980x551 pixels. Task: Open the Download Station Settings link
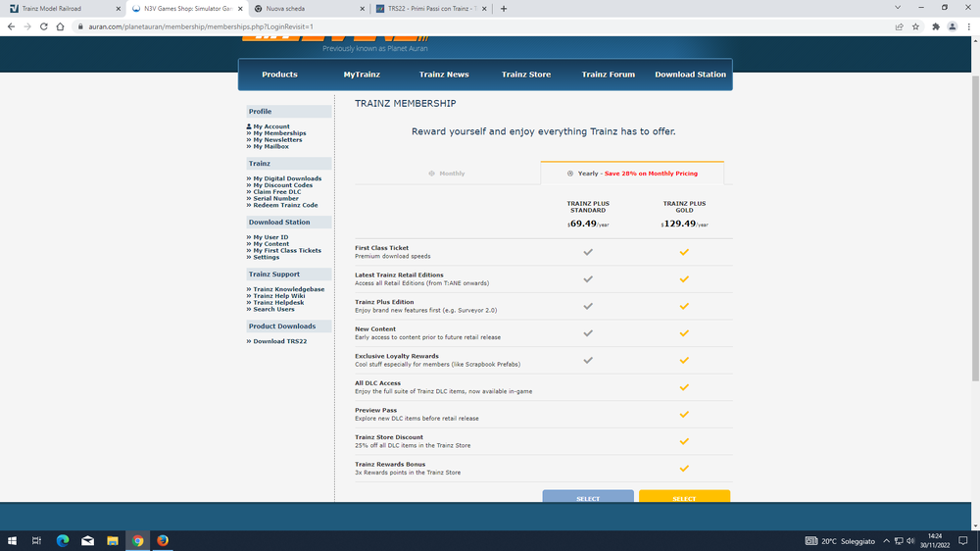267,257
